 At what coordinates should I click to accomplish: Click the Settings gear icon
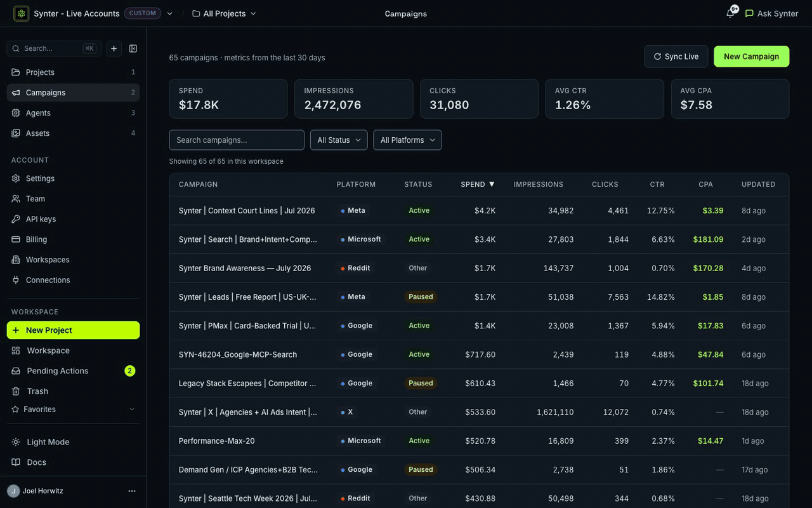(16, 178)
